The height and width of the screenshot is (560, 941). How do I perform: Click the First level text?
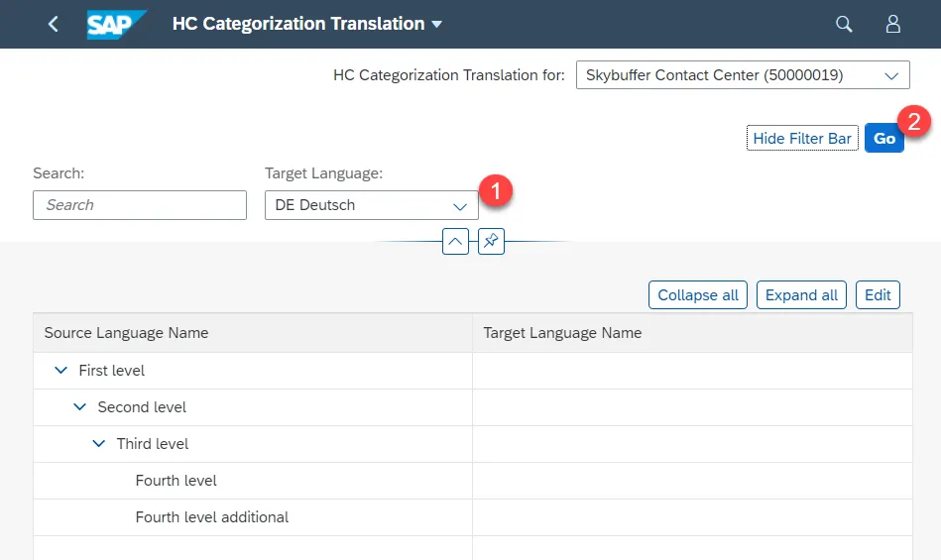(x=112, y=371)
